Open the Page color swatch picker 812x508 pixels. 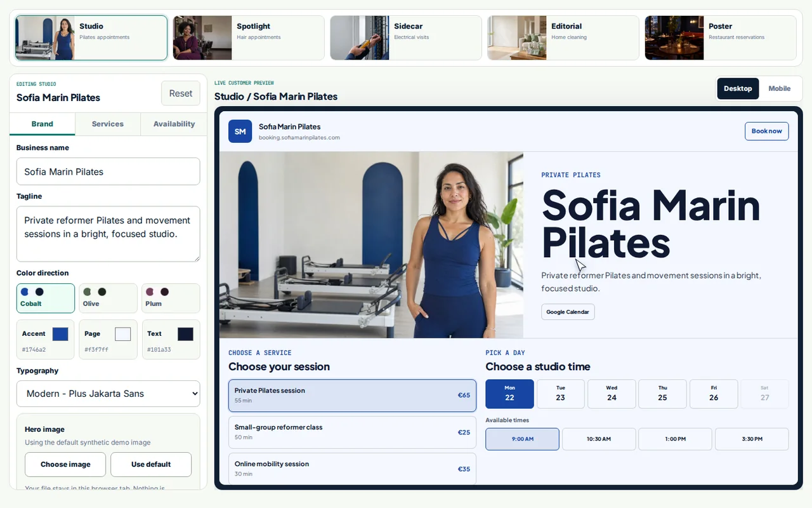click(122, 334)
